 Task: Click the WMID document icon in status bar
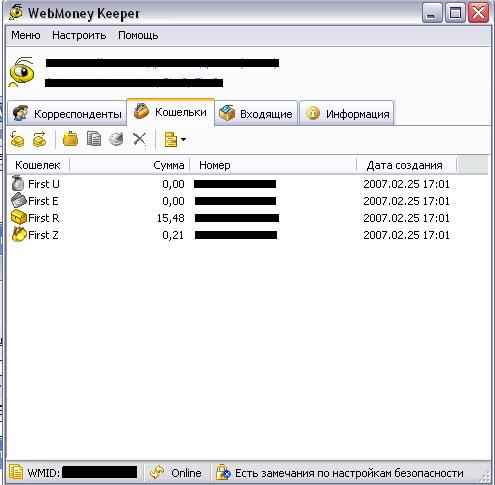pyautogui.click(x=16, y=472)
